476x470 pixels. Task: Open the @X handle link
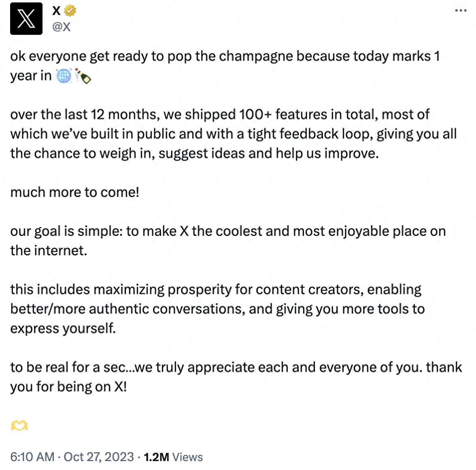click(x=62, y=27)
